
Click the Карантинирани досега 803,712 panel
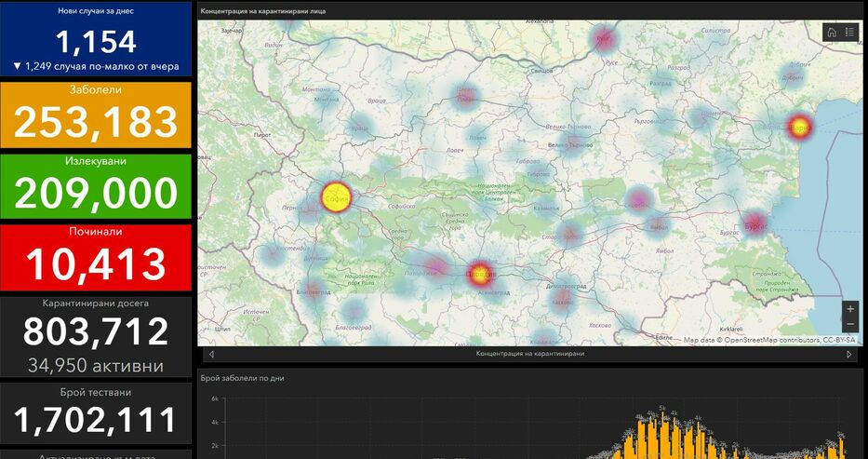click(96, 337)
